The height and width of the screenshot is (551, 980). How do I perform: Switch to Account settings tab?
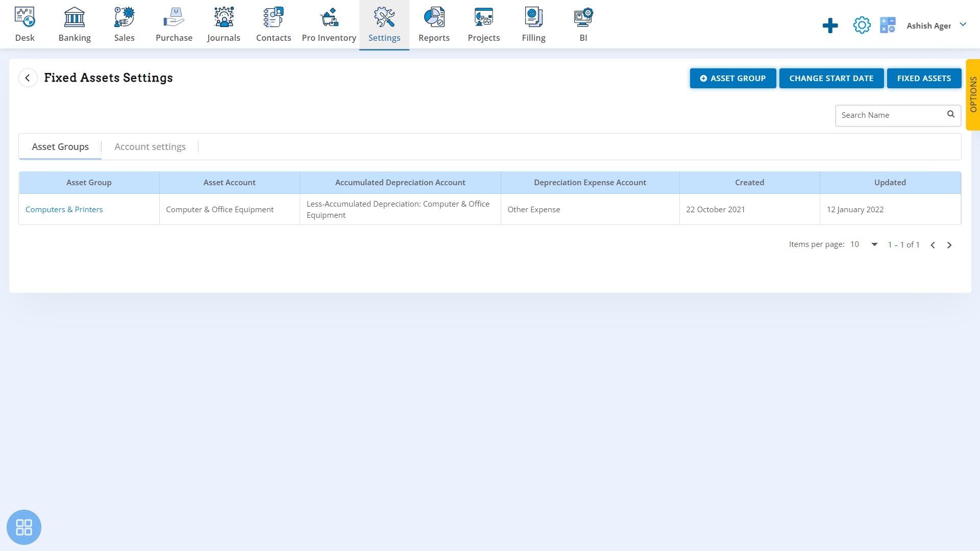150,146
